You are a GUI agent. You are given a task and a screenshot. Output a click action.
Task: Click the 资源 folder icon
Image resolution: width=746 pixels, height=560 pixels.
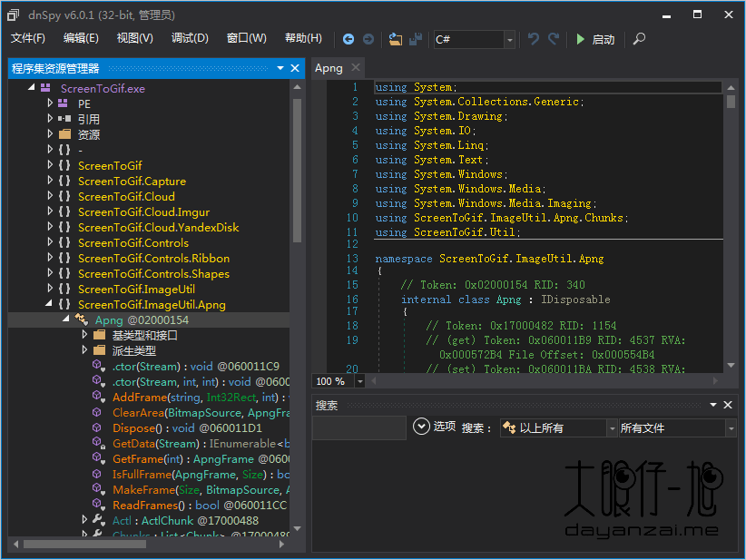tap(64, 133)
